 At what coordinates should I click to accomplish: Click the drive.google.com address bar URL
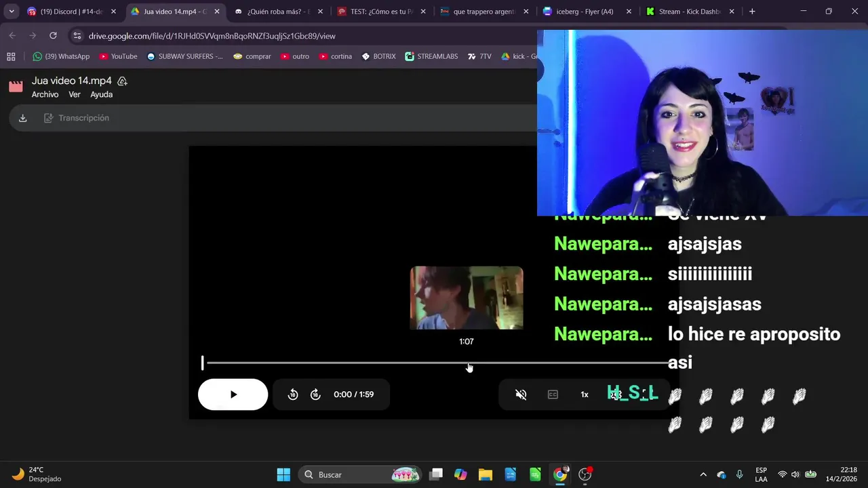click(212, 36)
